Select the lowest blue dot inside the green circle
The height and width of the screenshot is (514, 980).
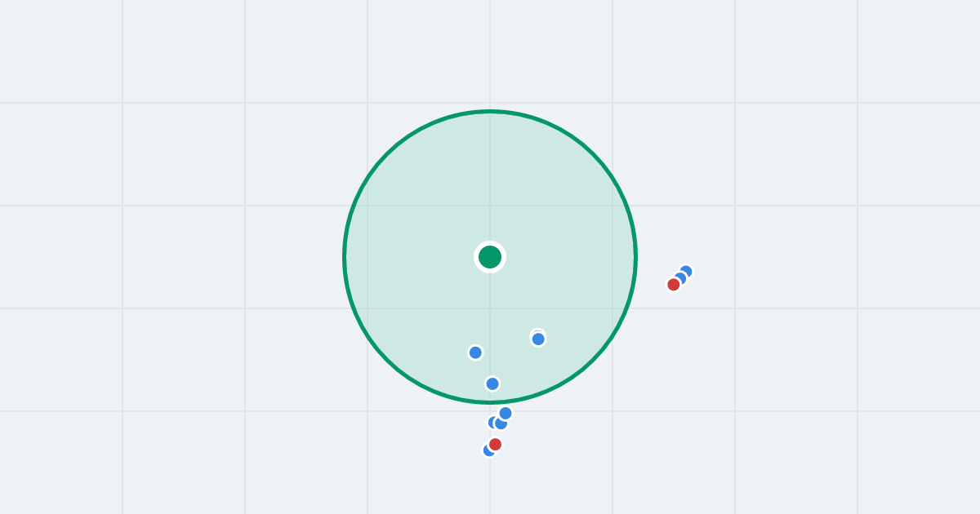click(x=492, y=383)
